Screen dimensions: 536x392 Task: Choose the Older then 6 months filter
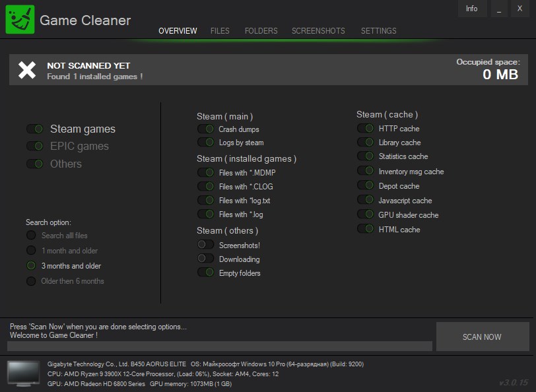(30, 280)
